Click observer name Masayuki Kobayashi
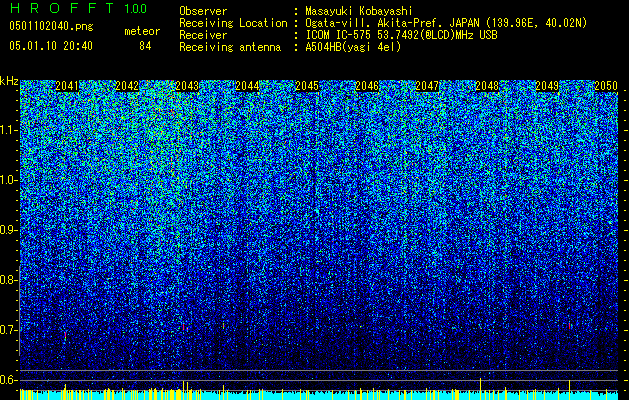 (359, 11)
